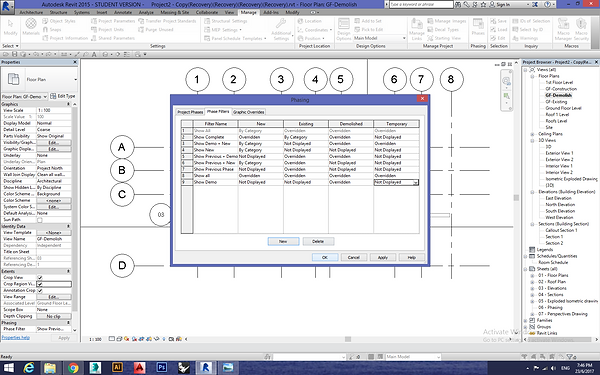This screenshot has width=600, height=375.
Task: Open the Architecture ribbon tab
Action: pyautogui.click(x=31, y=12)
